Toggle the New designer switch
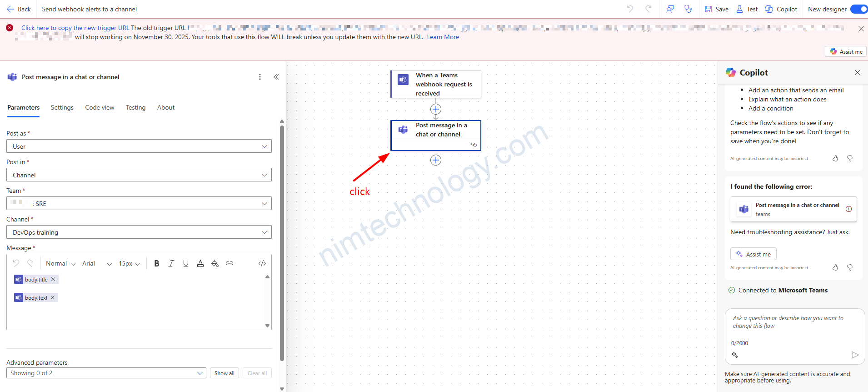Viewport: 868px width, 392px height. [858, 9]
